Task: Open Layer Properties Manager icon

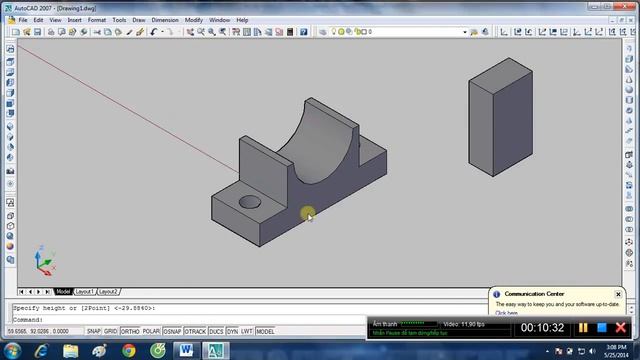Action: 322,32
